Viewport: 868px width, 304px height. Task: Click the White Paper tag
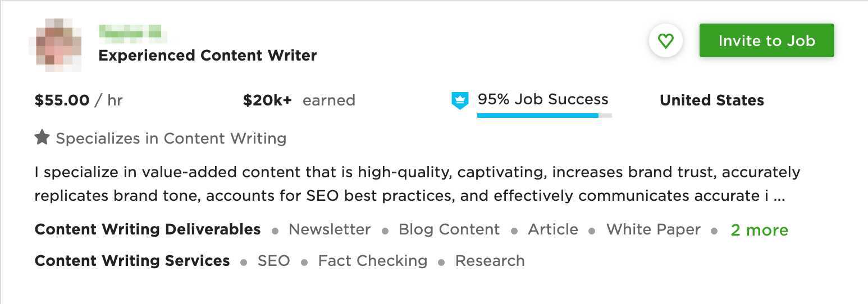click(x=654, y=230)
